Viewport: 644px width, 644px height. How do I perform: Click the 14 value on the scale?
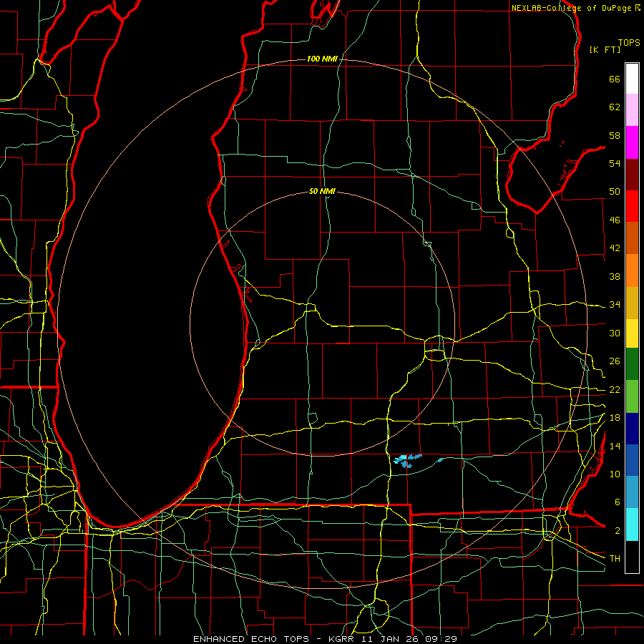click(615, 446)
